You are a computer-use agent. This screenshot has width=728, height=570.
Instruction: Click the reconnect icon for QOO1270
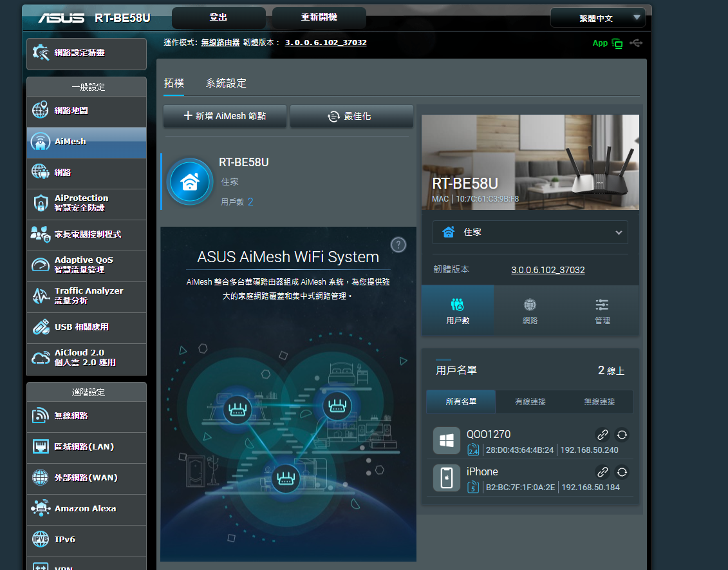pyautogui.click(x=622, y=435)
